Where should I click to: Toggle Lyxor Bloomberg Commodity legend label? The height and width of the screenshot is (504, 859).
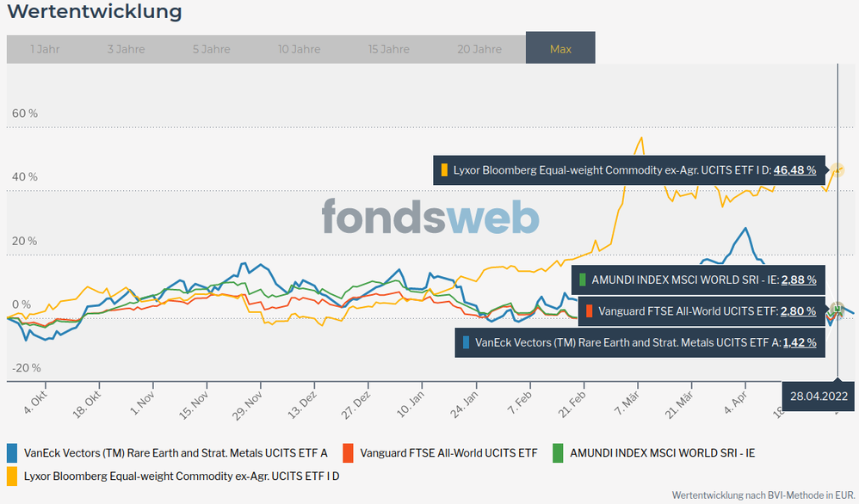[182, 474]
